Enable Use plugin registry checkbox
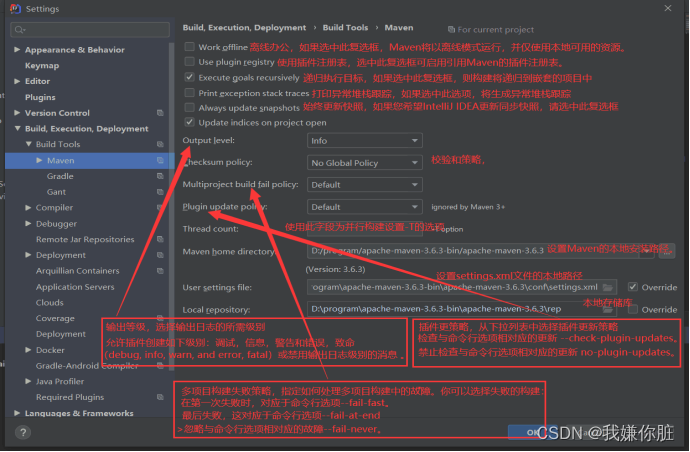Image resolution: width=690 pixels, height=452 pixels. (190, 61)
